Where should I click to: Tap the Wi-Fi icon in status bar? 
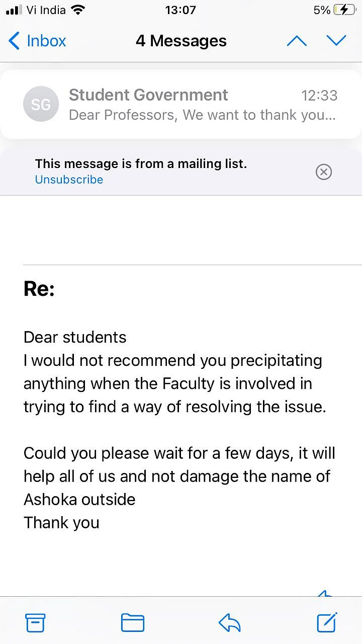point(78,10)
